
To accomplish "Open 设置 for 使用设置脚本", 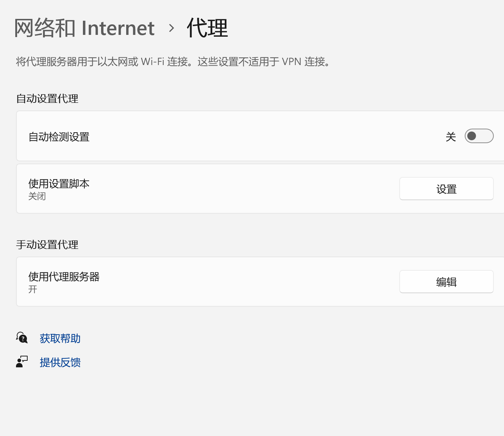I will click(x=446, y=189).
